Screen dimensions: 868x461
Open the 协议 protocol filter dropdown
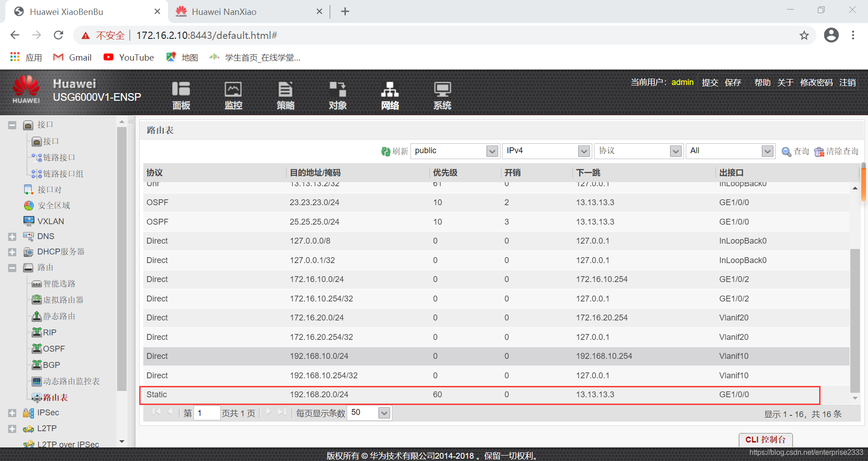(676, 151)
